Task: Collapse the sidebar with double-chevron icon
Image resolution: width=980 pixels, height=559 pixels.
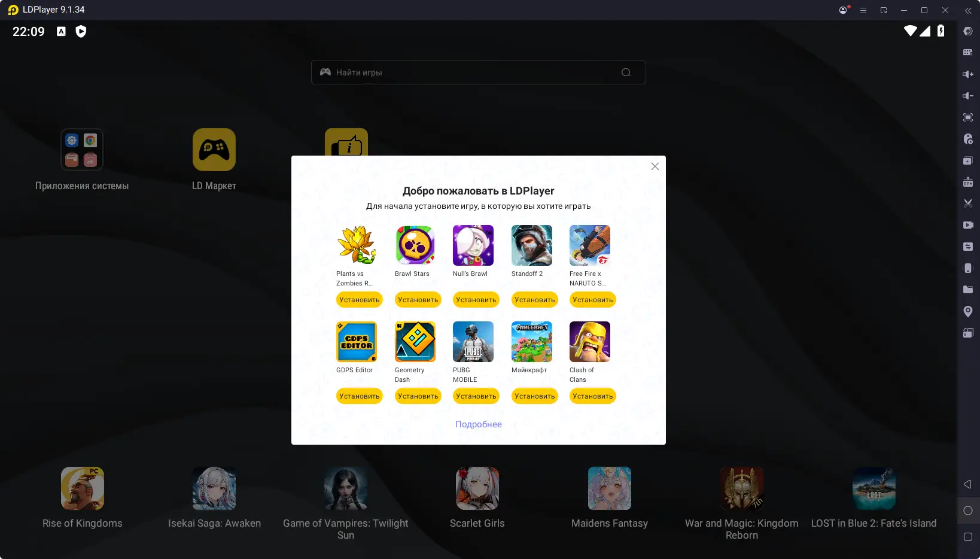Action: click(968, 10)
